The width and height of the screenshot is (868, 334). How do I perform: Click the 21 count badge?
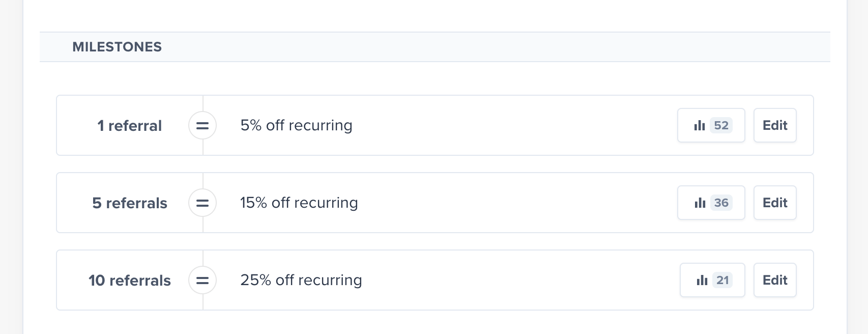click(x=722, y=280)
